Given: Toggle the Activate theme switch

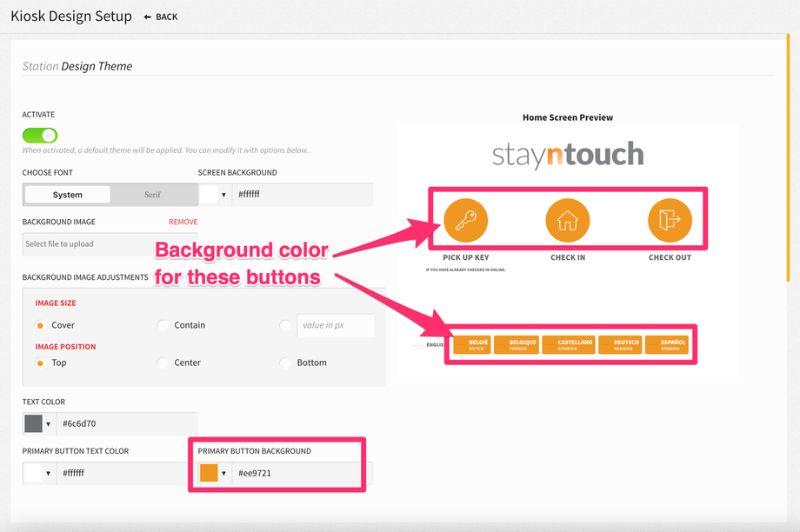Looking at the screenshot, I should 40,135.
